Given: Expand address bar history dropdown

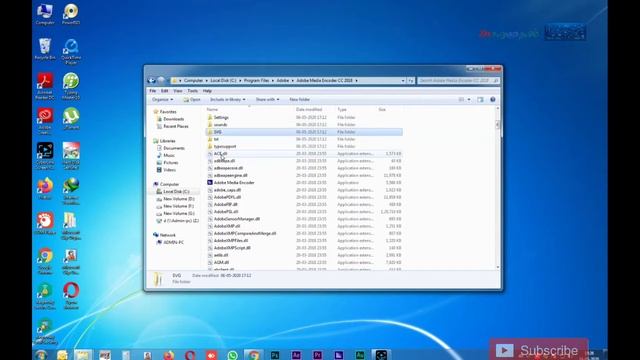Looking at the screenshot, I should click(x=403, y=81).
